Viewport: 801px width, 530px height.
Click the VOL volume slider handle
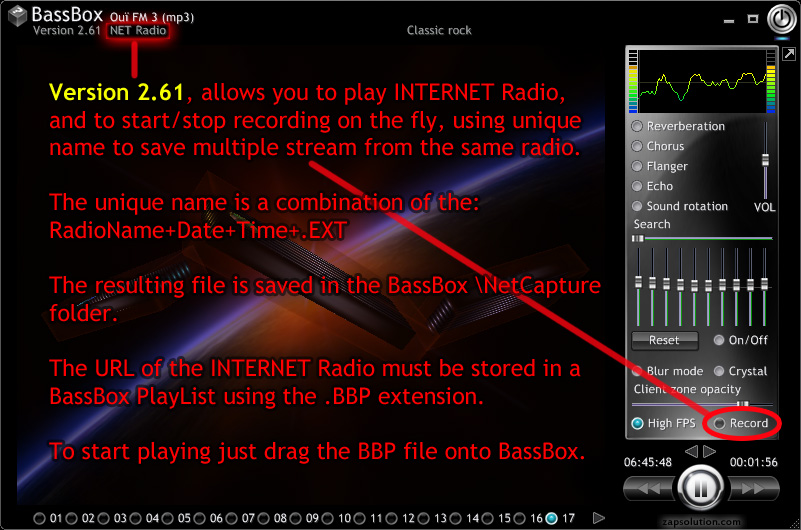tap(765, 160)
